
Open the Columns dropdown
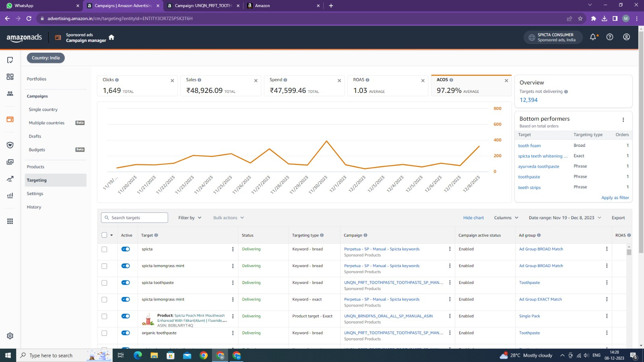506,218
